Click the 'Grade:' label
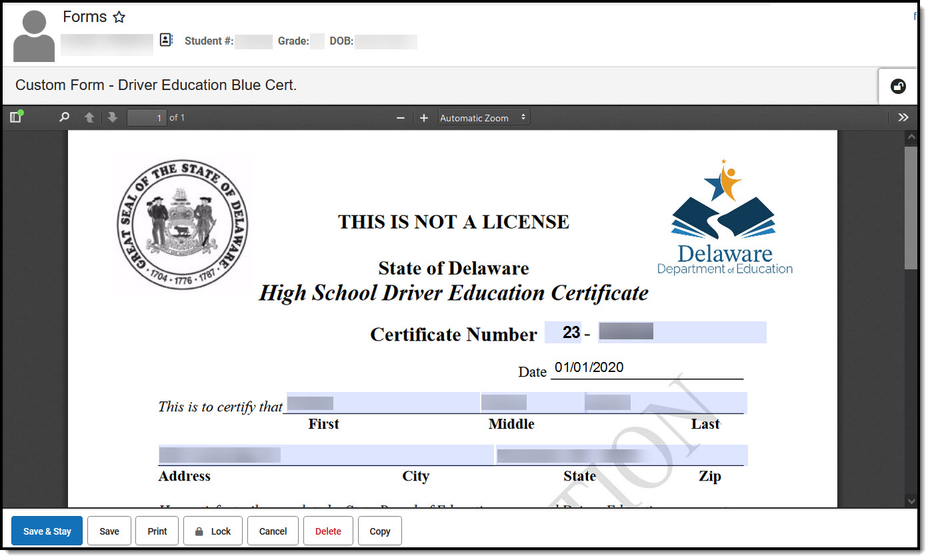The image size is (930, 560). tap(293, 41)
